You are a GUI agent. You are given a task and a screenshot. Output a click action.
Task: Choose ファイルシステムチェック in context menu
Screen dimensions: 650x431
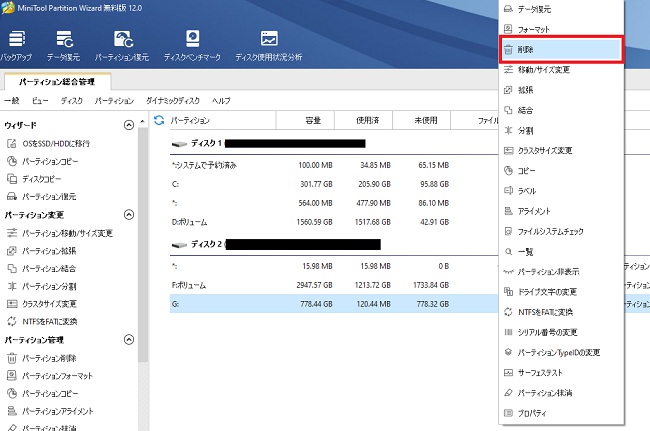pyautogui.click(x=562, y=231)
